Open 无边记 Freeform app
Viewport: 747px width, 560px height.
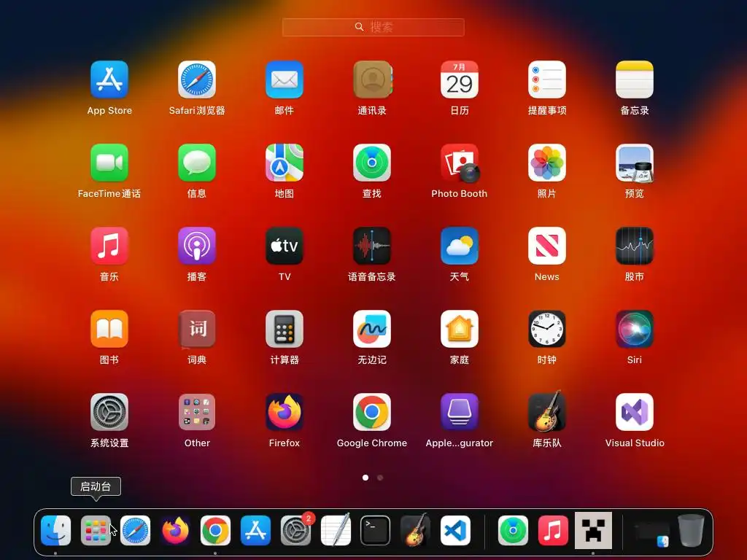click(372, 329)
